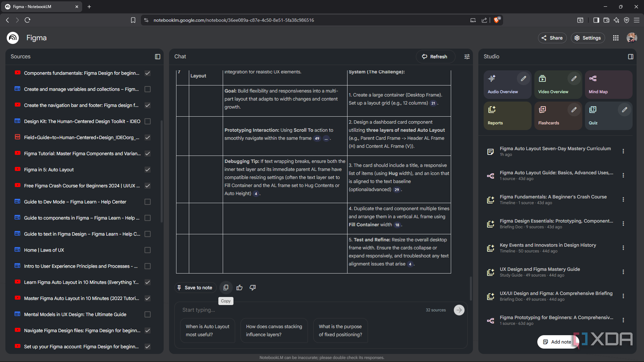
Task: Check Create and manage variables source
Action: [x=147, y=89]
